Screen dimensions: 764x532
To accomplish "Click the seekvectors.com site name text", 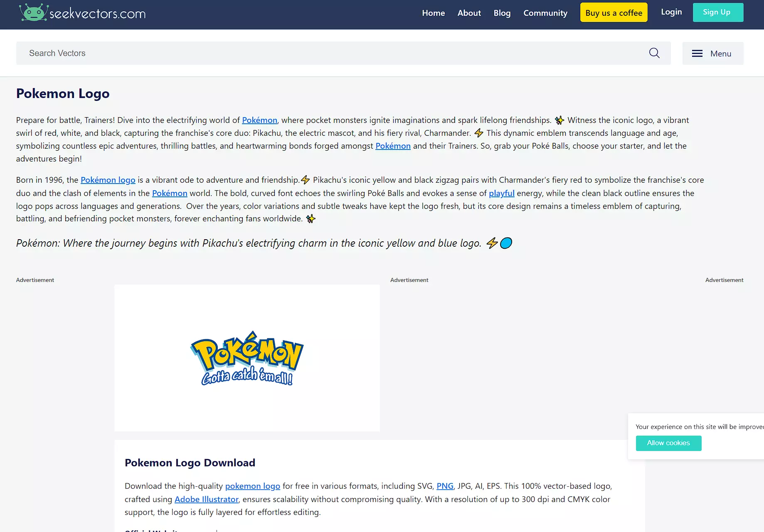I will pyautogui.click(x=98, y=14).
